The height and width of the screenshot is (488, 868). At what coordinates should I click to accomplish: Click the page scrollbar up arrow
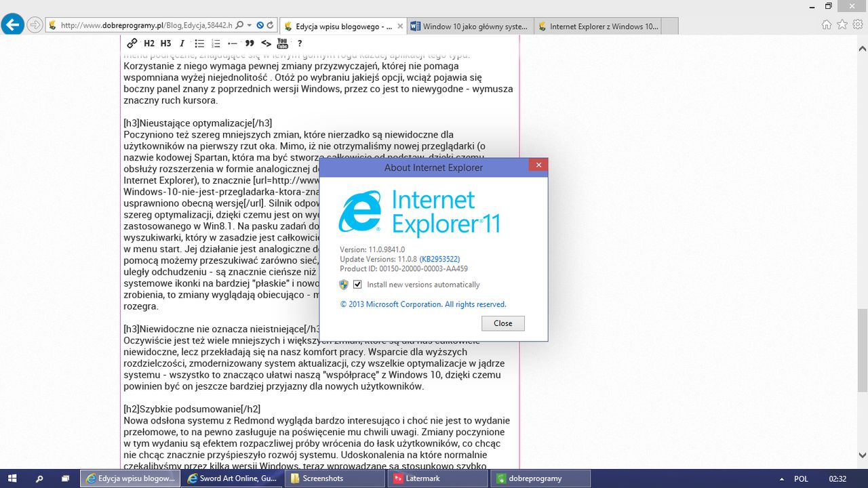[x=862, y=48]
